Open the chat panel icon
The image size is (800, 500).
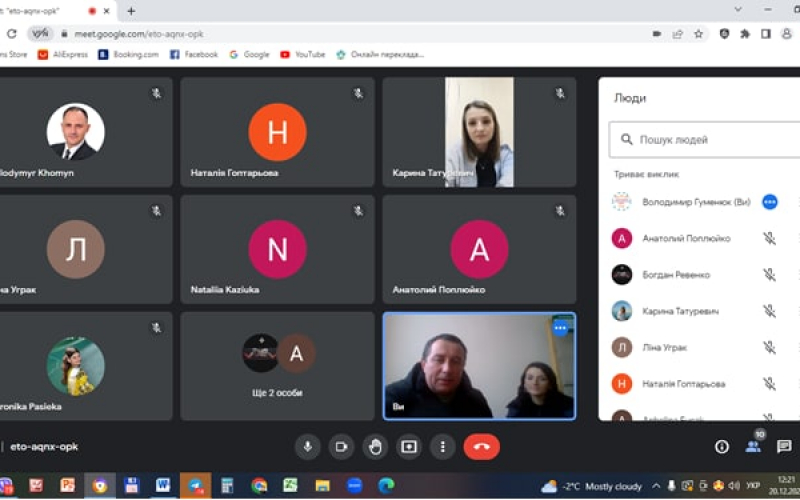click(784, 447)
